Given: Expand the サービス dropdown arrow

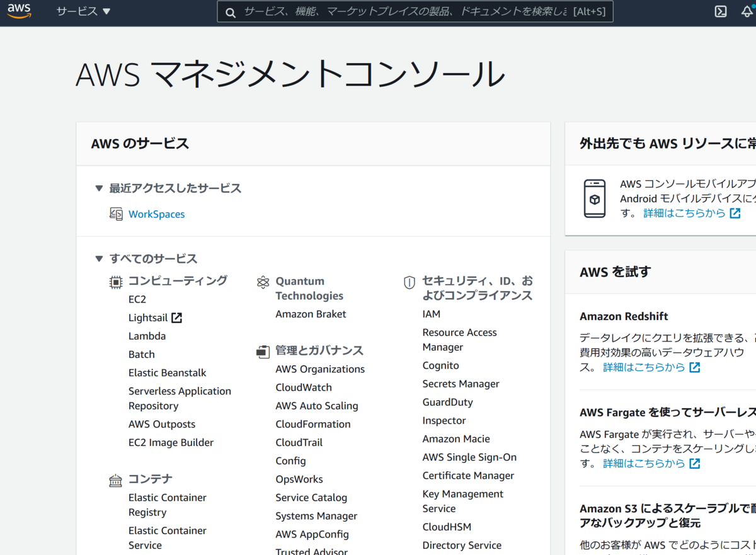Looking at the screenshot, I should pos(108,11).
